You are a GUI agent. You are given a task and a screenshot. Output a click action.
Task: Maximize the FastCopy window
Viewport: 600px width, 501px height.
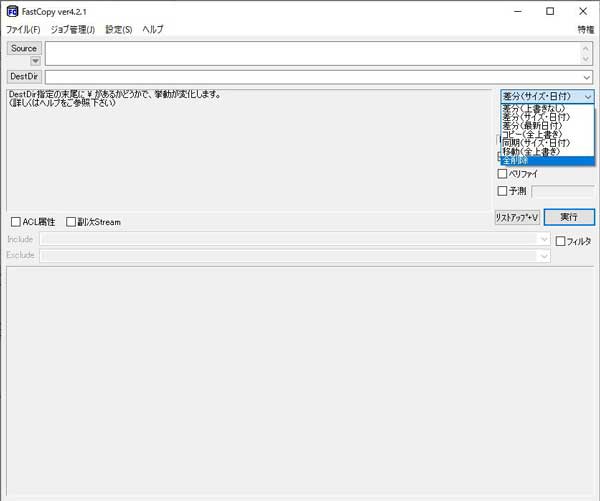tap(550, 11)
